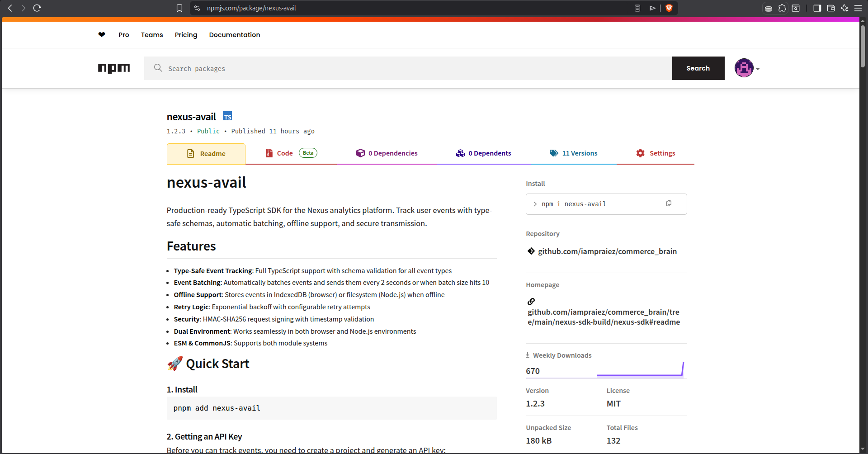Open the github.com/iampraiez/commerce_brain repository link
Screen dimensions: 868x454
607,251
